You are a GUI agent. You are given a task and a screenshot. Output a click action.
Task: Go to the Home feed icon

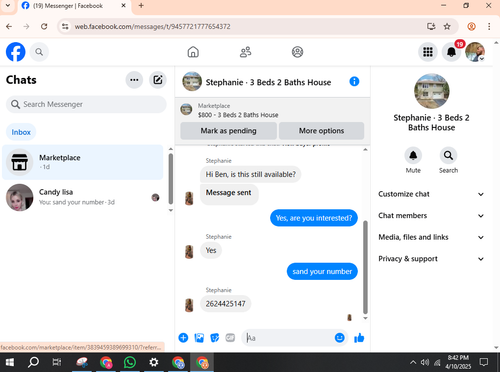193,52
